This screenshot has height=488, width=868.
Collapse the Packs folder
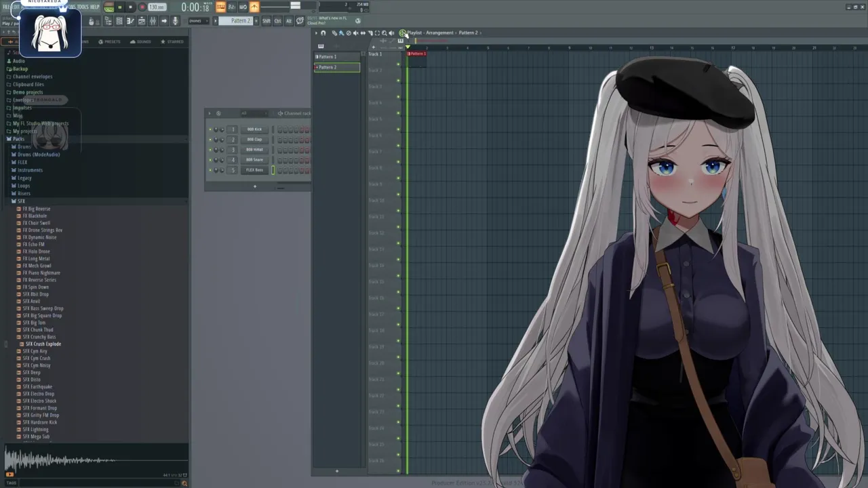[18, 139]
